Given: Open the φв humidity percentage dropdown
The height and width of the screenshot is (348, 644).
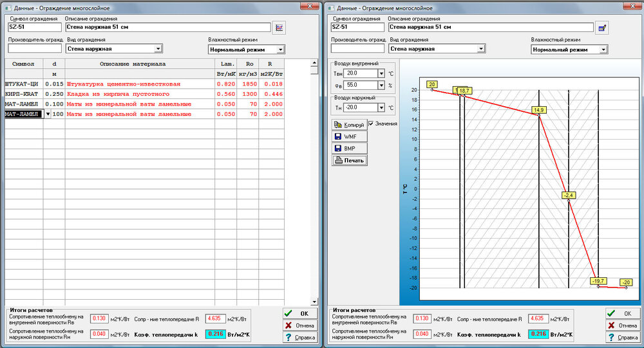Looking at the screenshot, I should [x=381, y=85].
